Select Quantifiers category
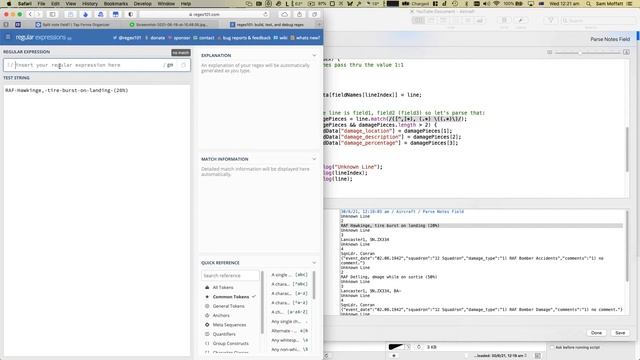This screenshot has height=360, width=640. pyautogui.click(x=220, y=334)
